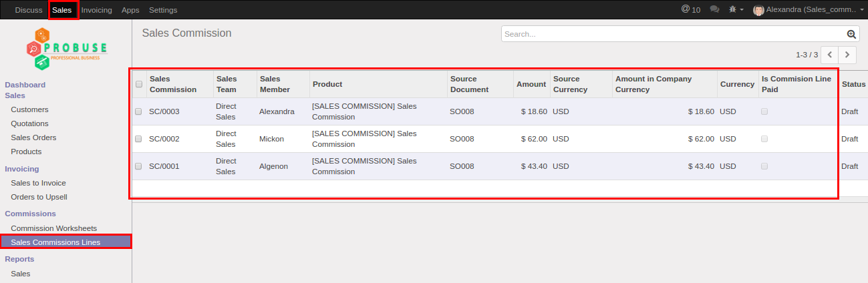868x283 pixels.
Task: Check the SC/0001 row checkbox
Action: pyautogui.click(x=138, y=166)
